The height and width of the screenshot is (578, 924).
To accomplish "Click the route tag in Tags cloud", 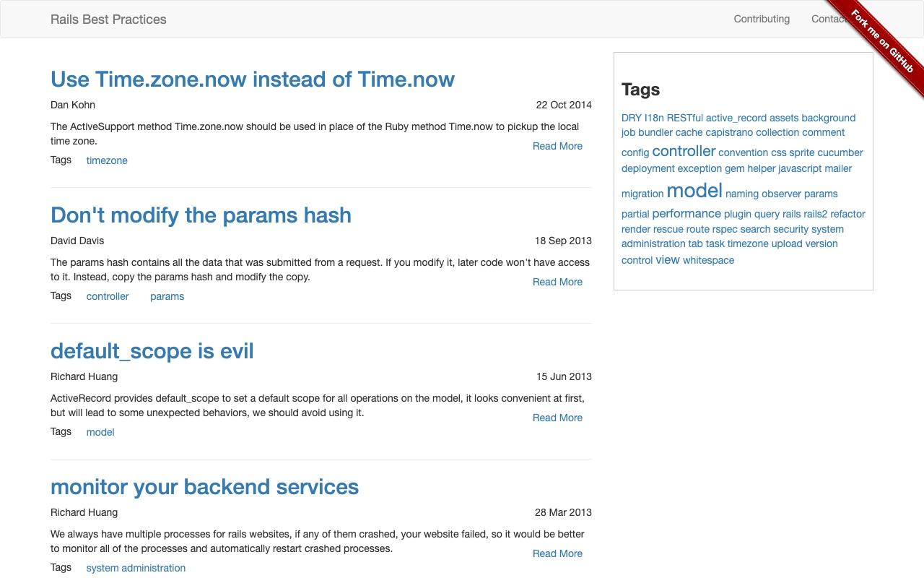I will click(x=698, y=229).
